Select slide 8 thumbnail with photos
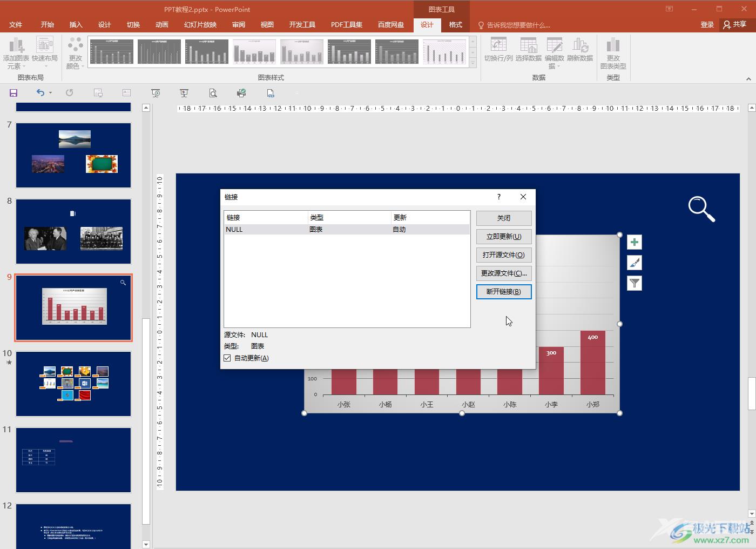 (73, 231)
